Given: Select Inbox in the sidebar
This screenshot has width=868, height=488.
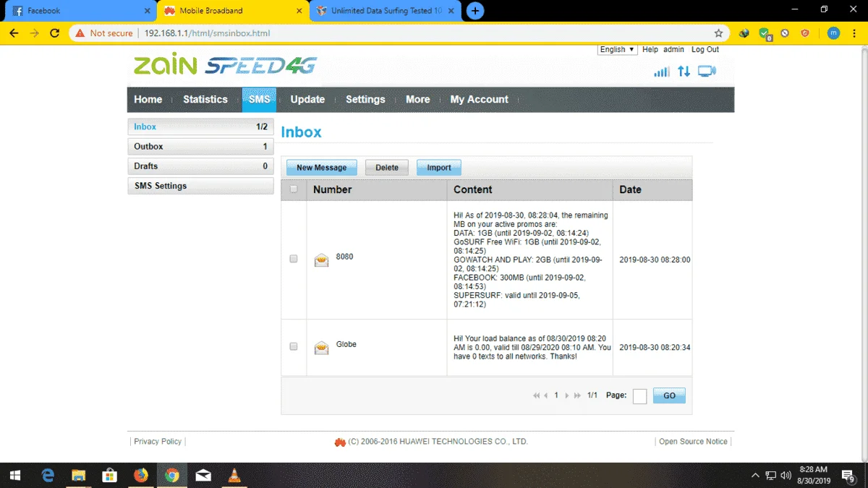Looking at the screenshot, I should 200,127.
